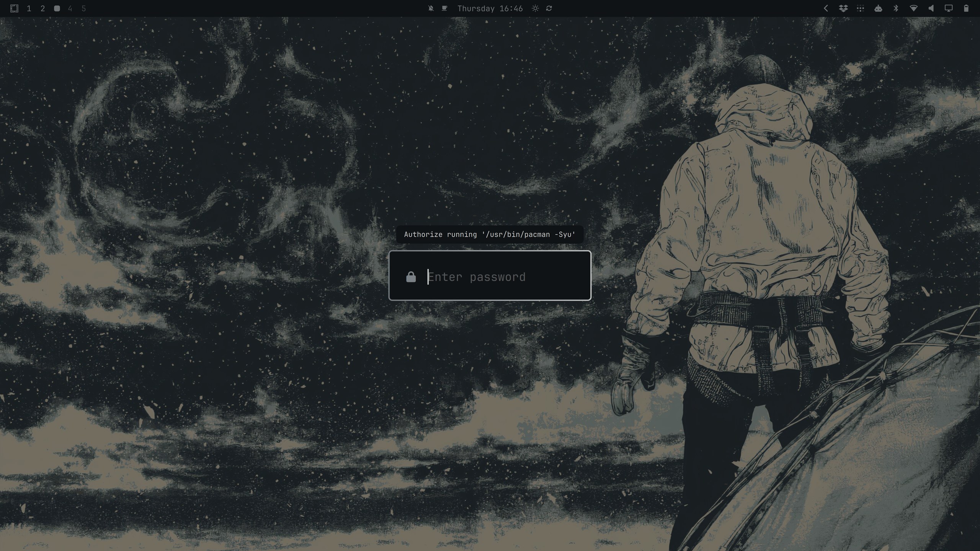Image resolution: width=980 pixels, height=551 pixels.
Task: Switch to workspace 1
Action: pyautogui.click(x=29, y=8)
